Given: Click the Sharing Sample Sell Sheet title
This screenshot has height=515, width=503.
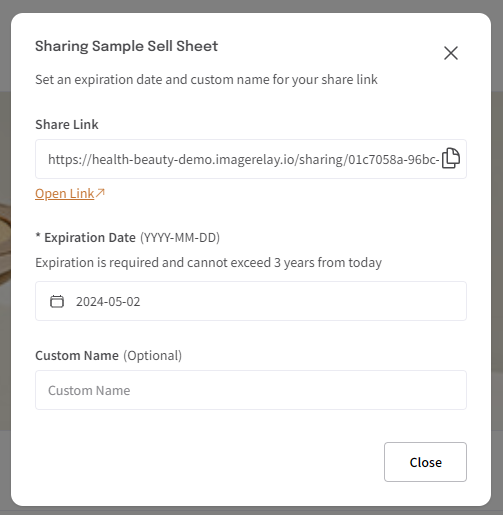Looking at the screenshot, I should tap(126, 46).
